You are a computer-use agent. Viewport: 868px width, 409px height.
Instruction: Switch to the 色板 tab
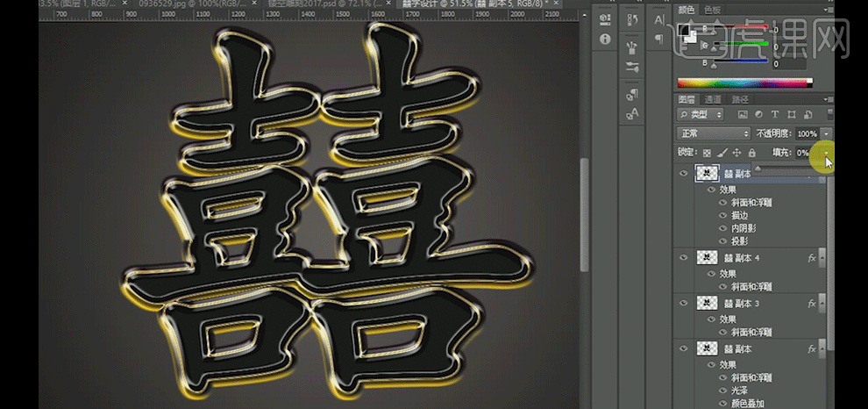click(x=713, y=10)
